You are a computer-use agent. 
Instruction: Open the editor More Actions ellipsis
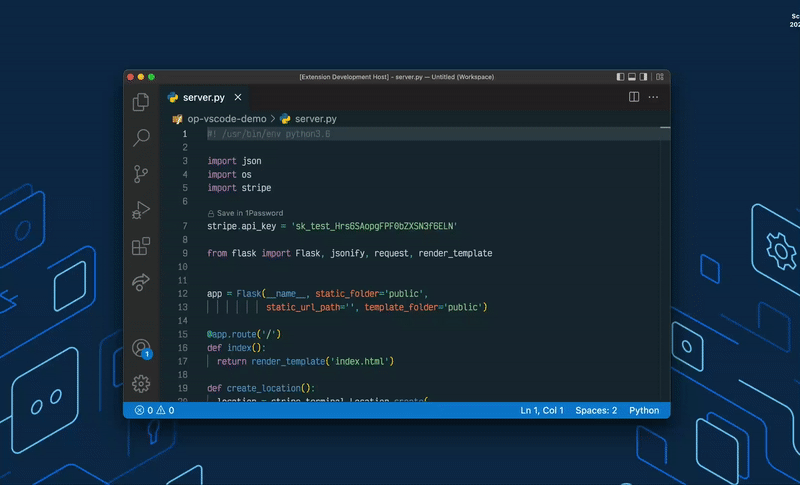click(x=653, y=97)
